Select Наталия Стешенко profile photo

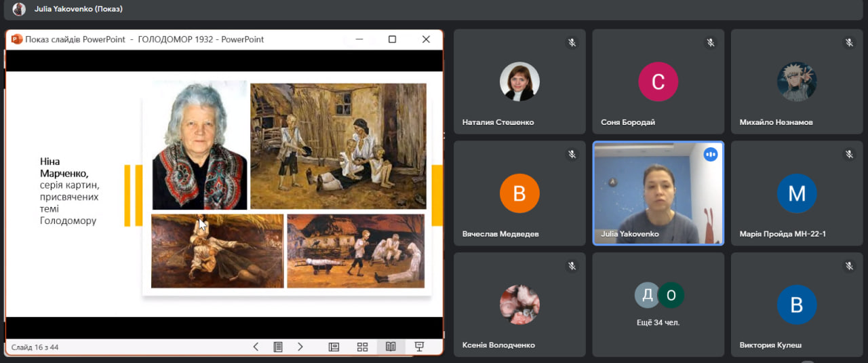[519, 81]
